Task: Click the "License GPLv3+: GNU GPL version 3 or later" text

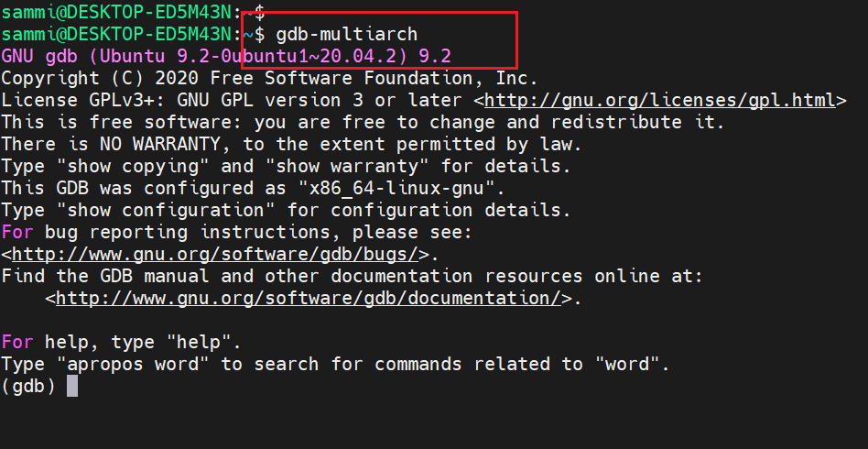Action: coord(232,100)
